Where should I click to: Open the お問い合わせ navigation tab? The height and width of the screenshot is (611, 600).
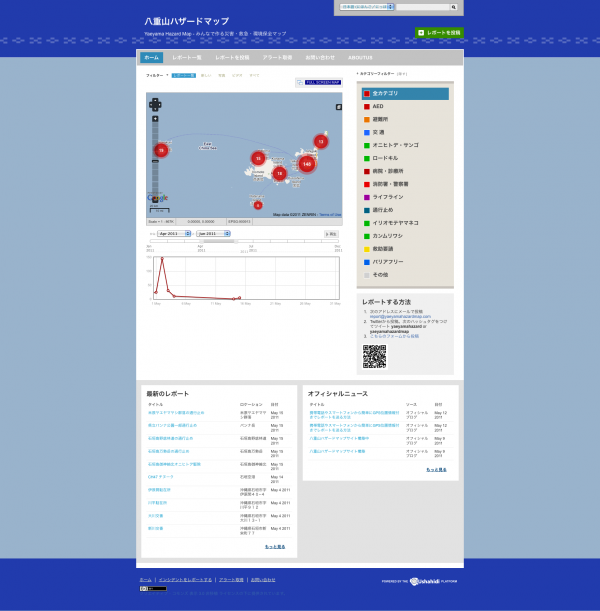point(320,58)
